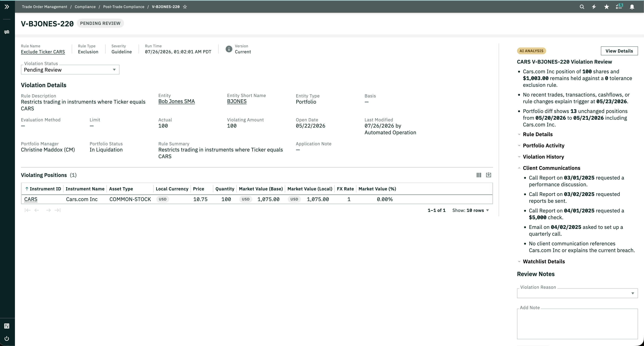The image size is (644, 346).
Task: Select the 0.00% market value cell
Action: click(385, 199)
